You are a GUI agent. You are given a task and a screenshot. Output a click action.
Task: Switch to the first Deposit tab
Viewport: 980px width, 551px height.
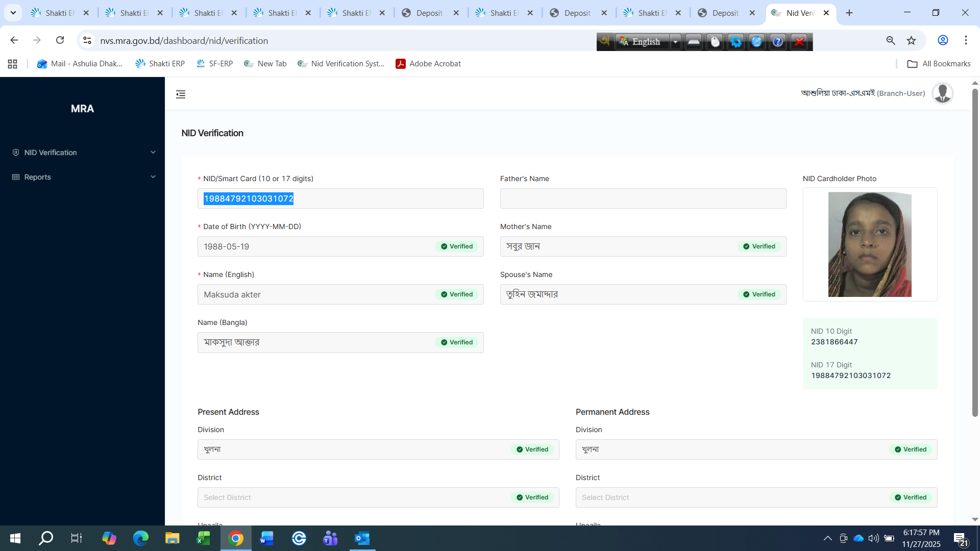[429, 13]
